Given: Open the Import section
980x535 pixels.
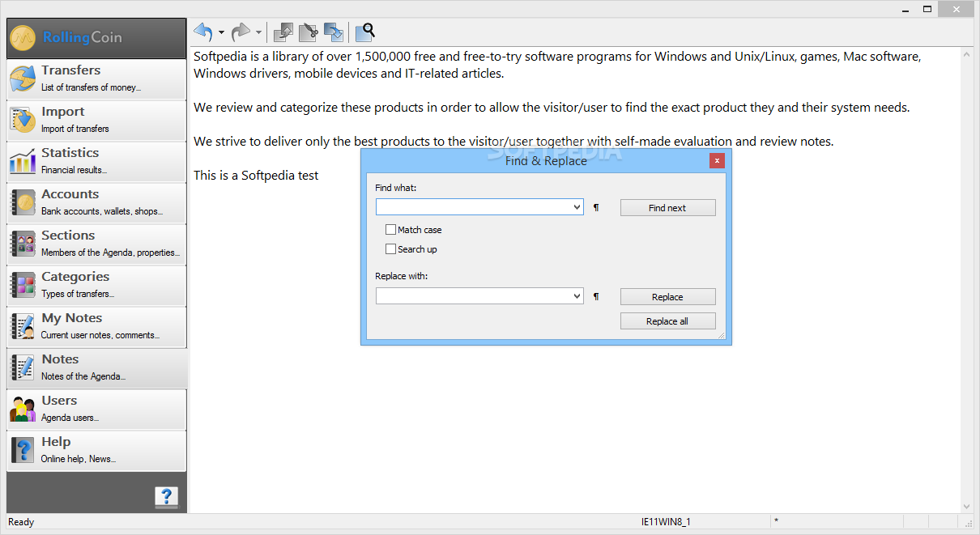Looking at the screenshot, I should pos(96,120).
